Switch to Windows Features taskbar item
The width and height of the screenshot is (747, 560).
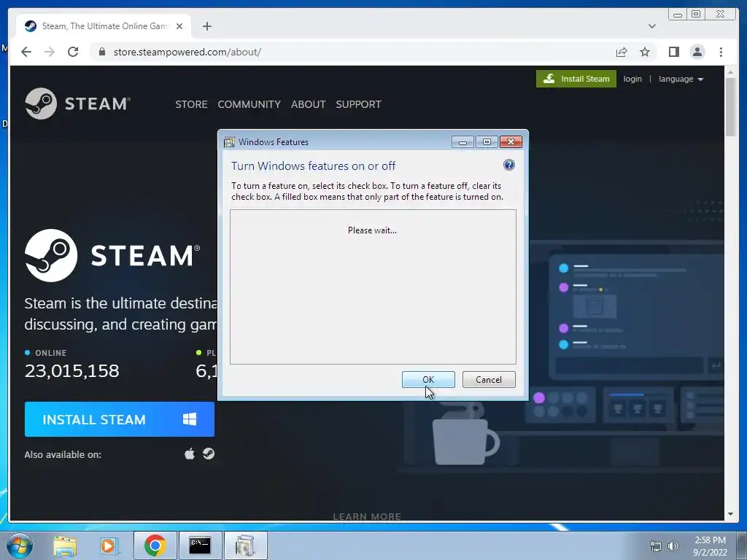[245, 545]
